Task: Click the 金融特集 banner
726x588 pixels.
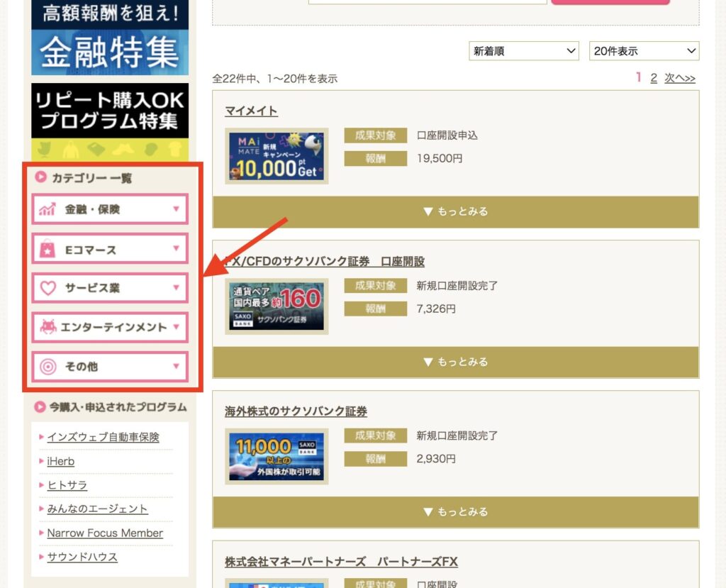Action: click(x=110, y=38)
